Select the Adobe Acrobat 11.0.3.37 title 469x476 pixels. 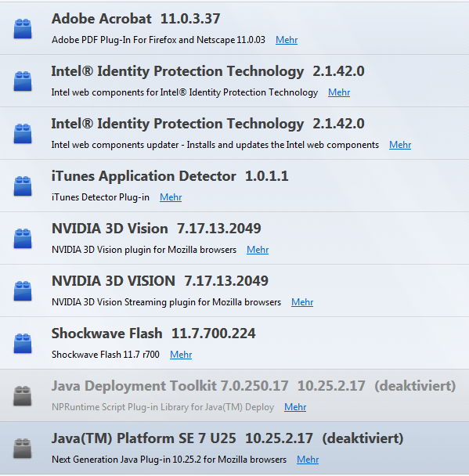135,19
